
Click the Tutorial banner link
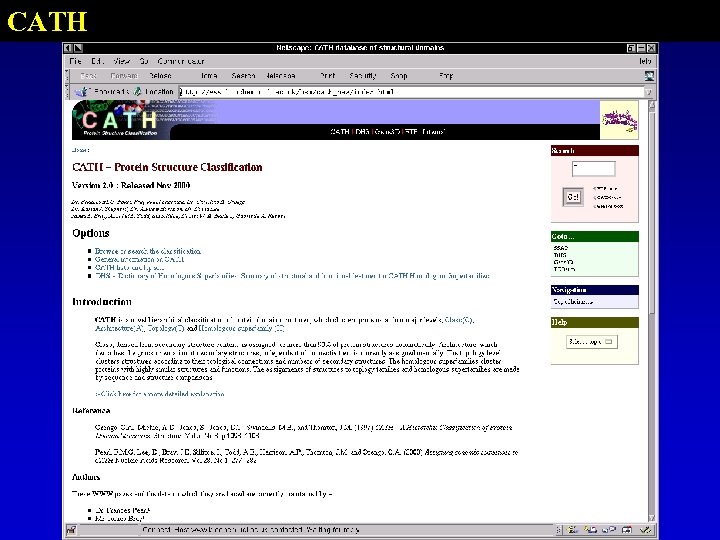click(433, 132)
